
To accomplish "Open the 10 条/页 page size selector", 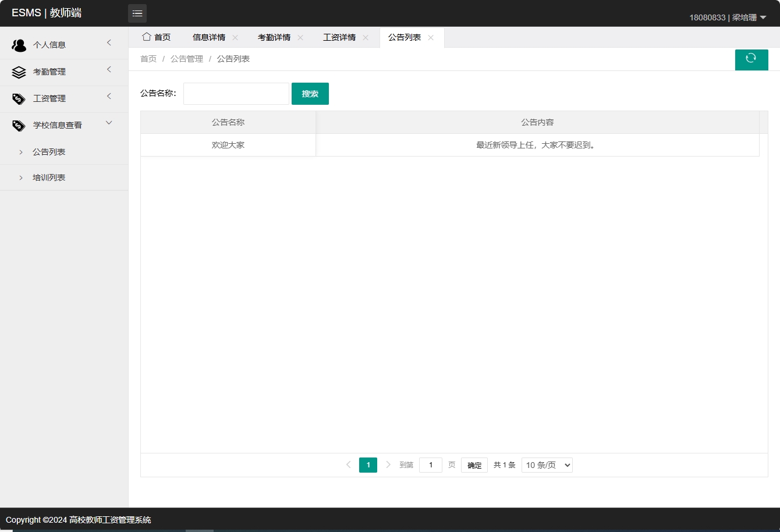I will (x=547, y=464).
